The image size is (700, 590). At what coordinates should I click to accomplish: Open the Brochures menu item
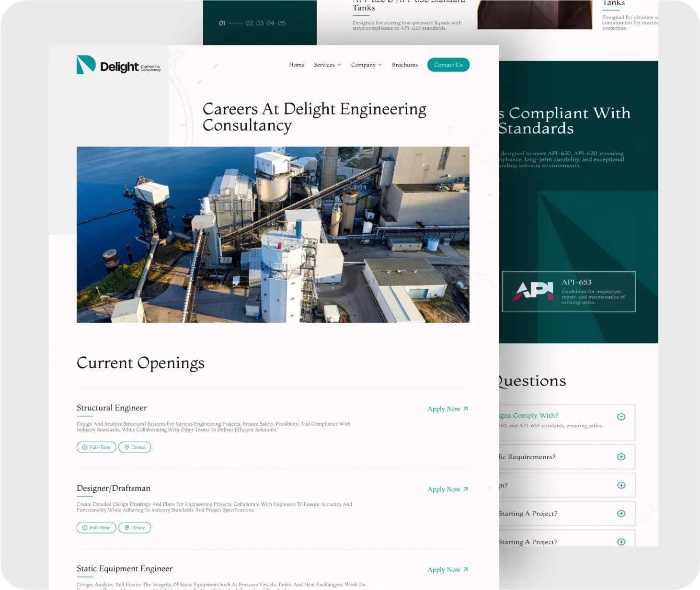(x=404, y=65)
